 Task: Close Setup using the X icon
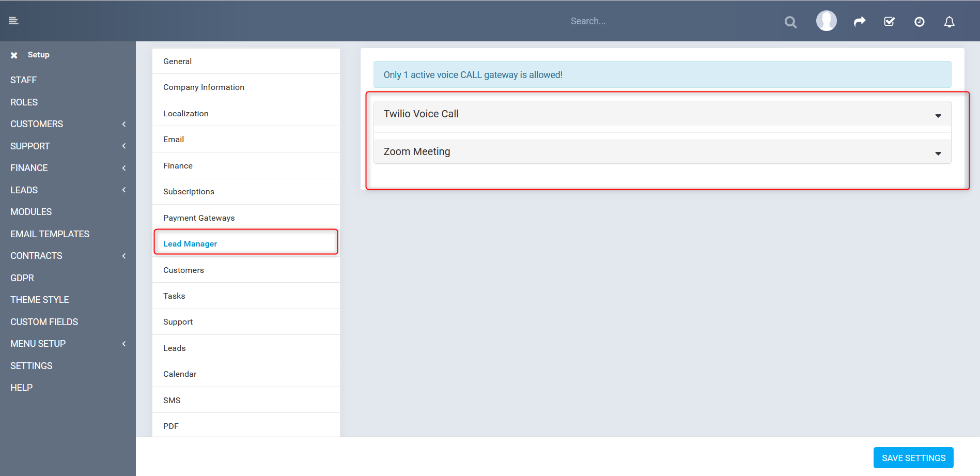(x=14, y=55)
